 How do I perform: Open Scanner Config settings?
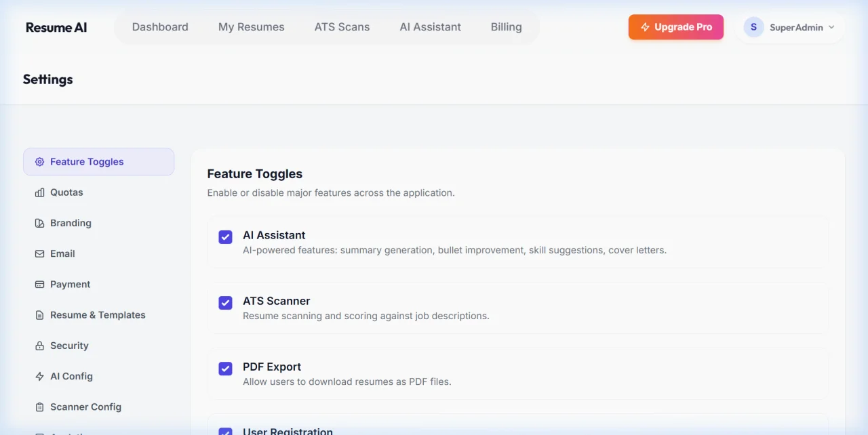[99, 407]
